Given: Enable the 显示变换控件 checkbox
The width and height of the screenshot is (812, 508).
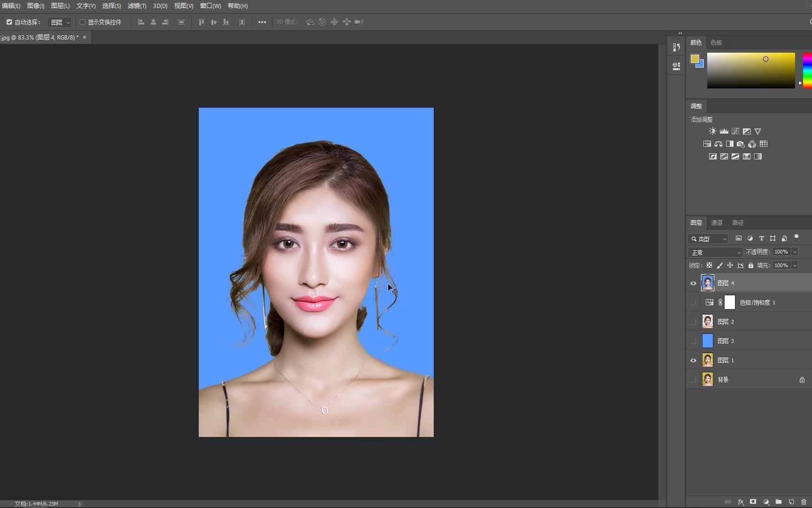Looking at the screenshot, I should pos(83,22).
